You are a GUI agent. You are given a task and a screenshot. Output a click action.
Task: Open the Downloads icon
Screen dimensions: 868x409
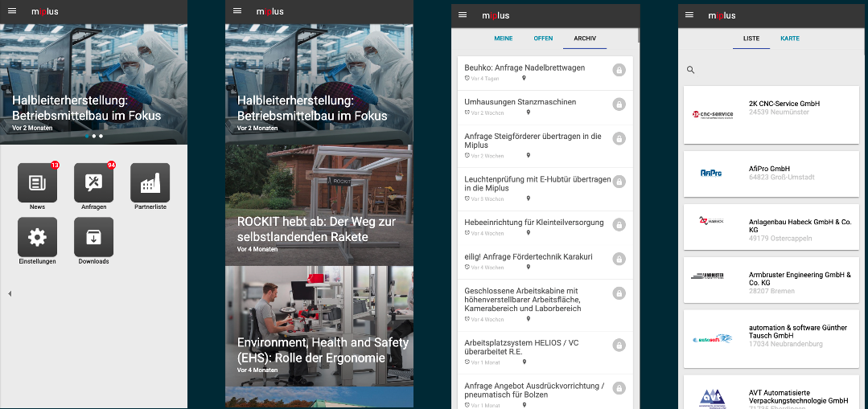[93, 237]
